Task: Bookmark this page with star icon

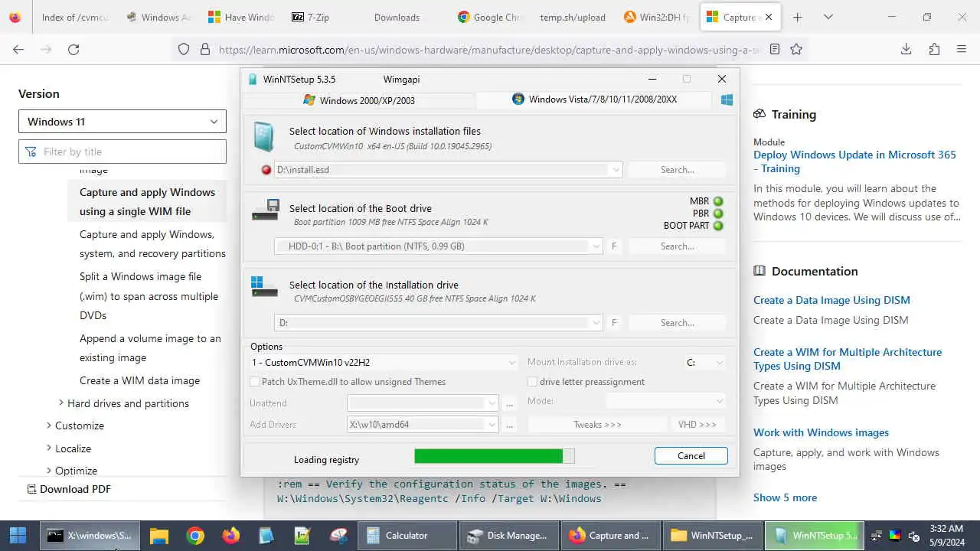Action: (x=796, y=49)
